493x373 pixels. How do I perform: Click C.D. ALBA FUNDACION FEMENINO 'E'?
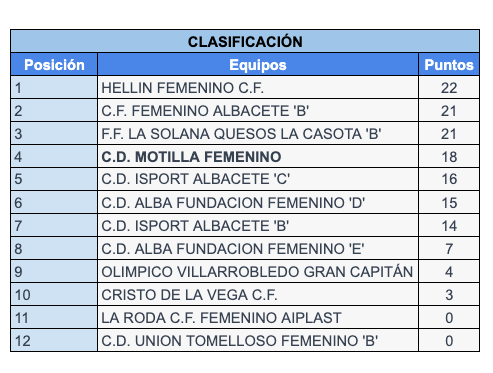click(233, 249)
